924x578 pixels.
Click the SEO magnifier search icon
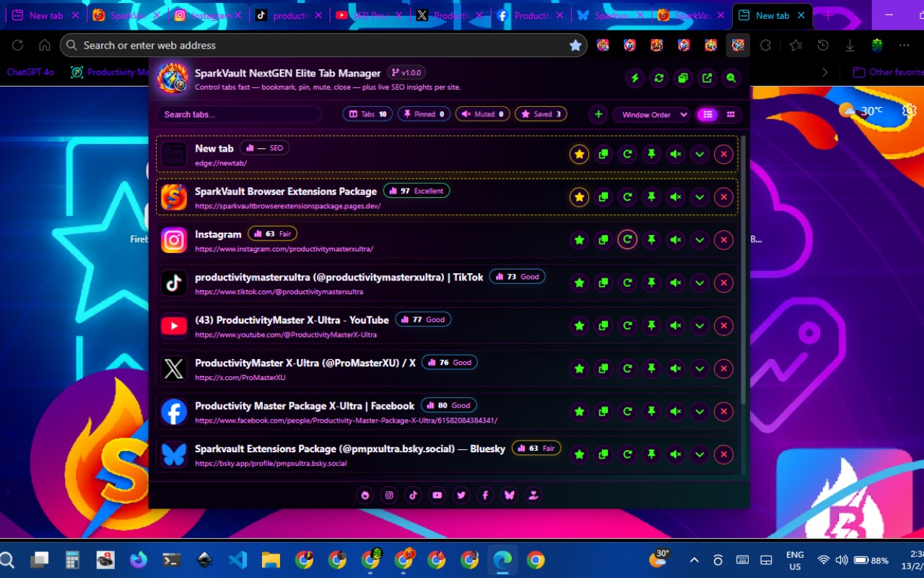[x=731, y=78]
